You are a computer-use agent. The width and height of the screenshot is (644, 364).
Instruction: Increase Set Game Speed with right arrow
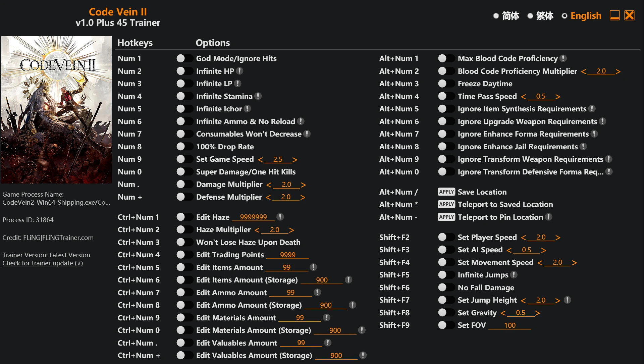pyautogui.click(x=295, y=160)
